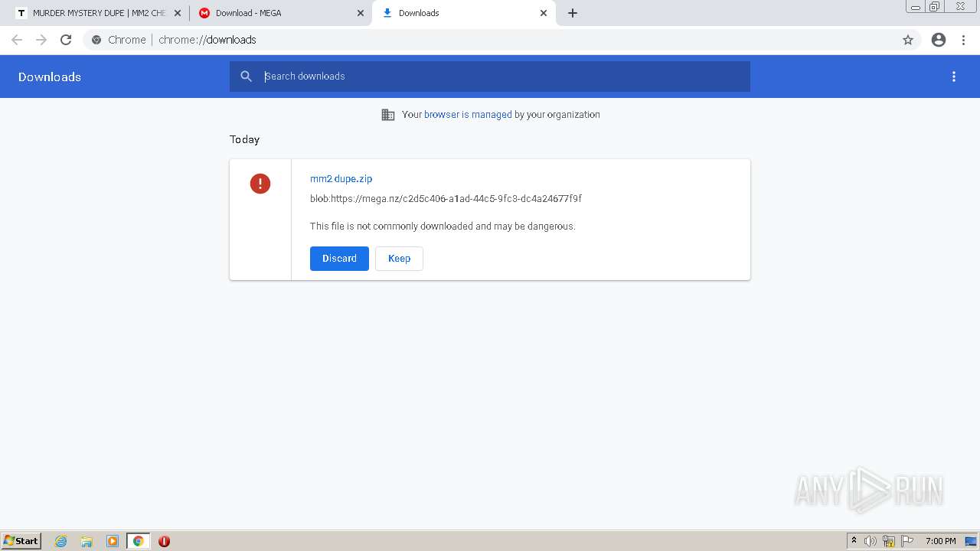This screenshot has width=980, height=551.
Task: Open the Downloads page three-dot menu
Action: [954, 77]
